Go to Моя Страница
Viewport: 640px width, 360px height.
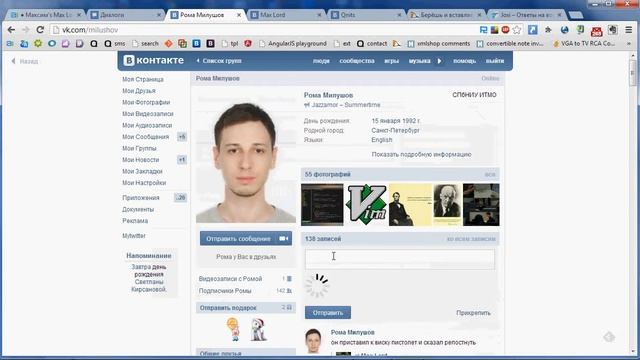coord(143,79)
